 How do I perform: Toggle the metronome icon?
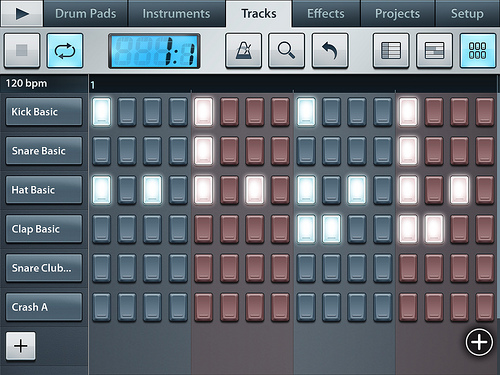point(244,51)
